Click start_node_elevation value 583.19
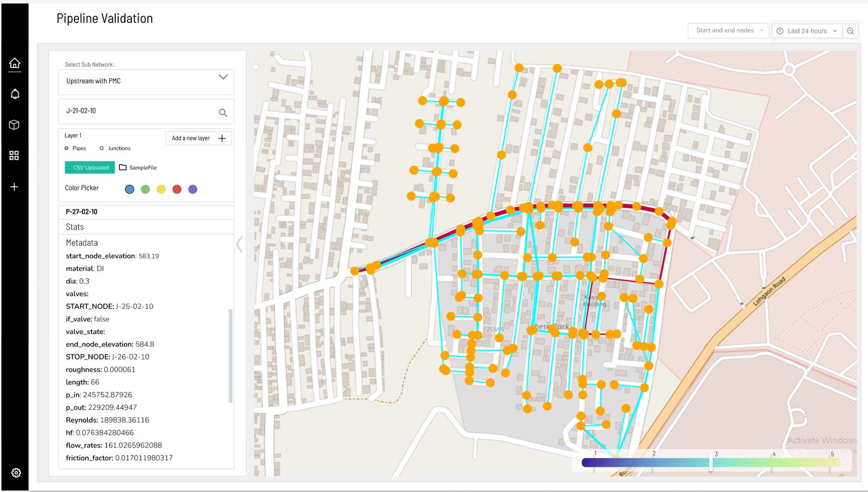The height and width of the screenshot is (492, 868). pyautogui.click(x=149, y=256)
